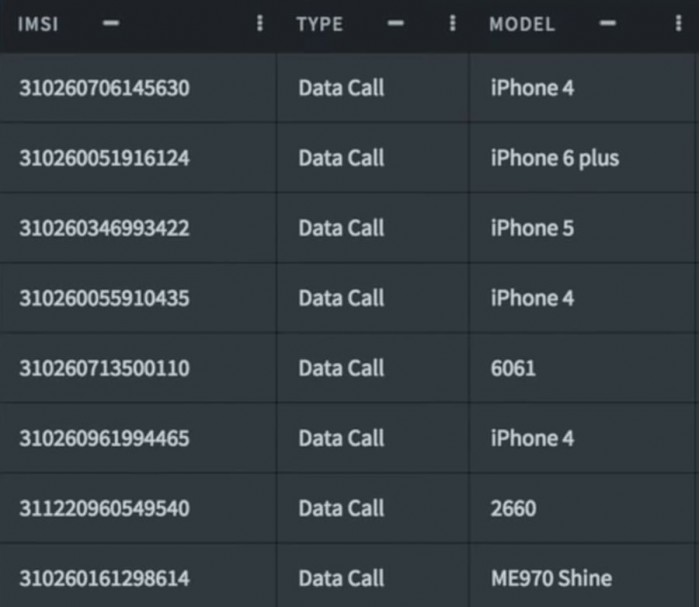700x607 pixels.
Task: Click the iPhone 5 model cell
Action: click(532, 228)
